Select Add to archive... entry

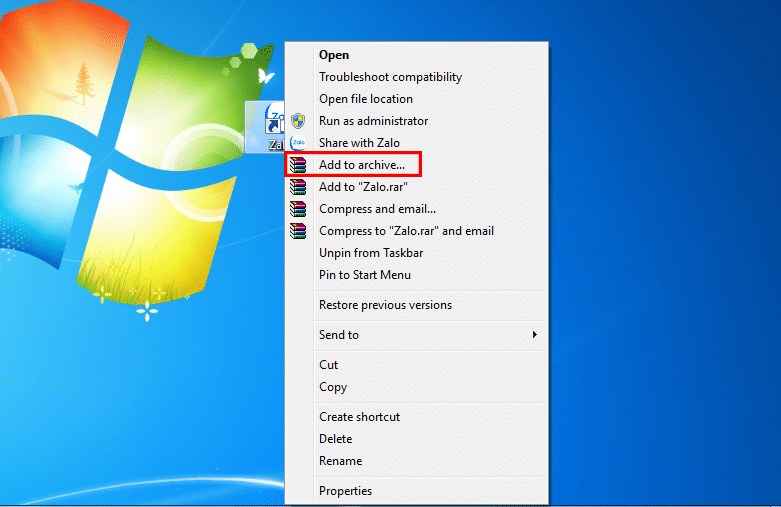click(417, 165)
